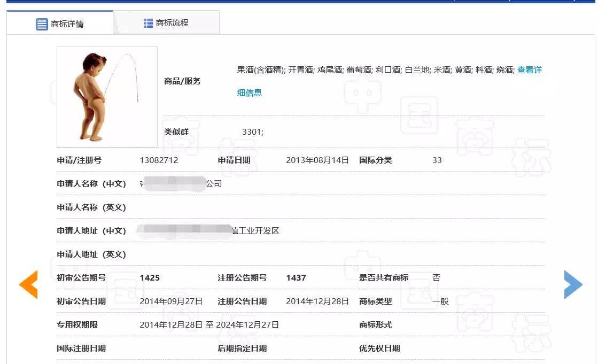Click the 商标流程 list icon
Viewport: 598px width, 364px height.
148,24
